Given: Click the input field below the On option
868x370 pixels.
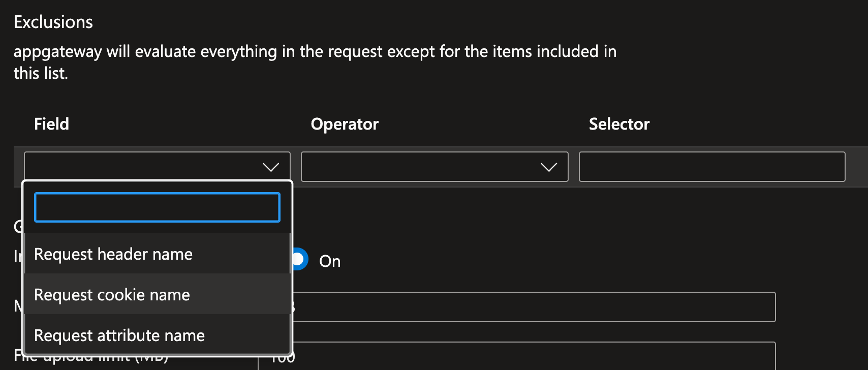Looking at the screenshot, I should (534, 307).
